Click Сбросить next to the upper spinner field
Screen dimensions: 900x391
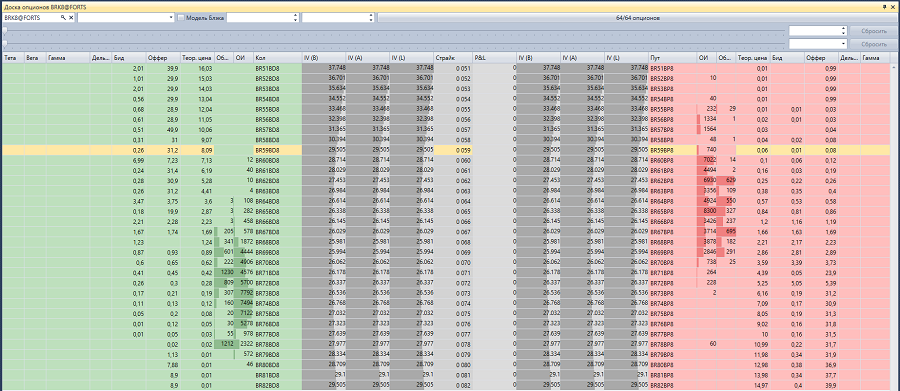874,31
